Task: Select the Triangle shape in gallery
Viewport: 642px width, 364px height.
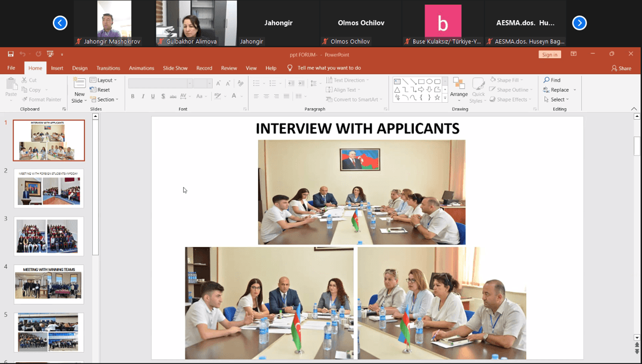Action: (x=396, y=90)
